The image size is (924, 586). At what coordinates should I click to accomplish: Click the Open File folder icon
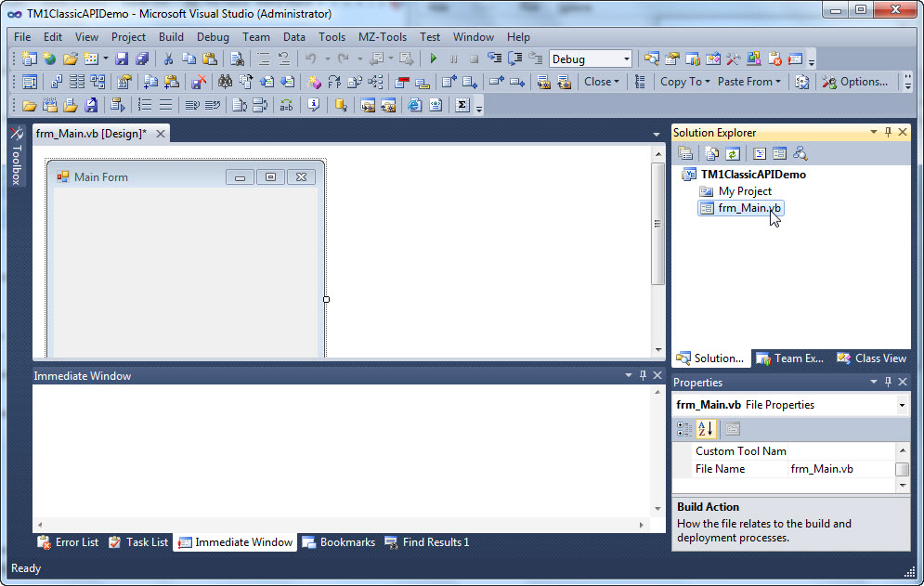71,59
